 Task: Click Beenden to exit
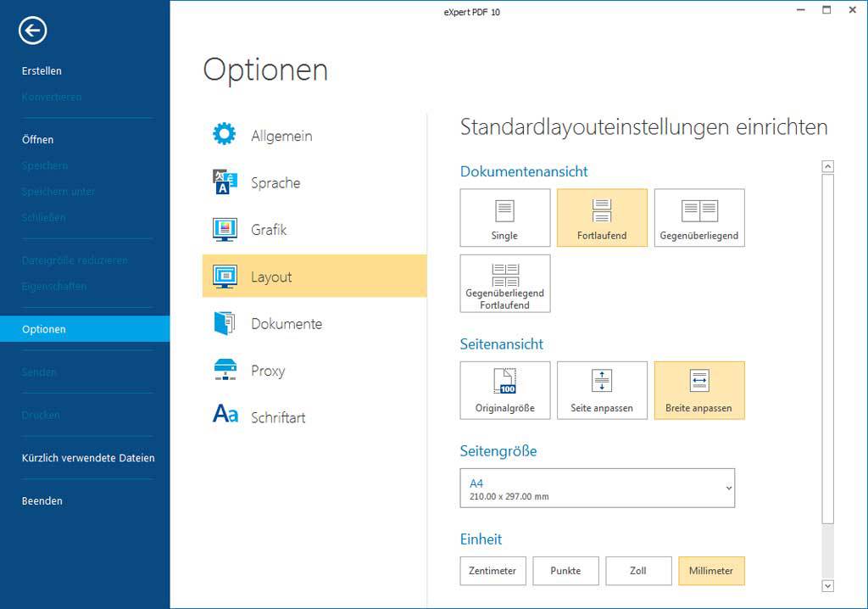point(42,501)
